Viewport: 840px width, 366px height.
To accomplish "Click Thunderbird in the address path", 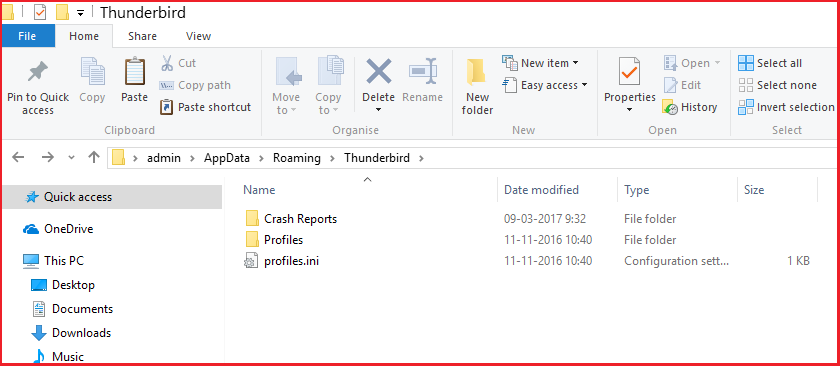I will pyautogui.click(x=377, y=158).
